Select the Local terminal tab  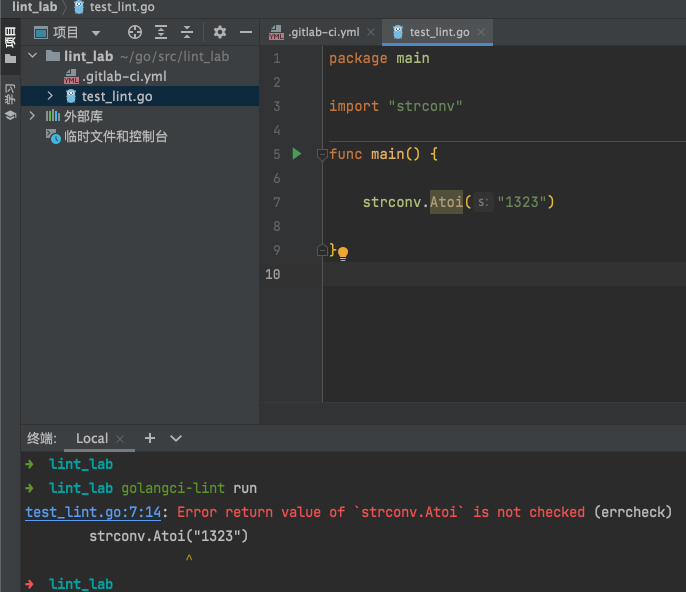[92, 438]
